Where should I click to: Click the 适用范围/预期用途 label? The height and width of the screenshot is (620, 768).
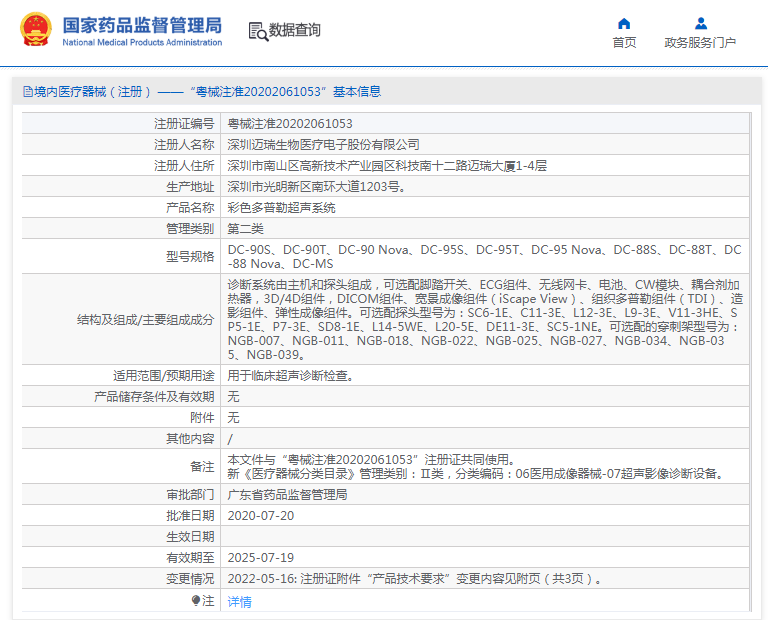164,376
